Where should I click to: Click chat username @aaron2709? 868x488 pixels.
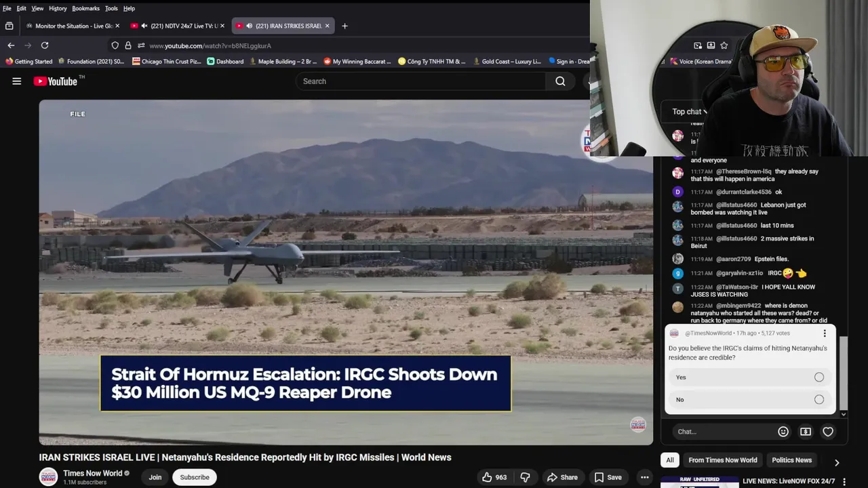[733, 259]
